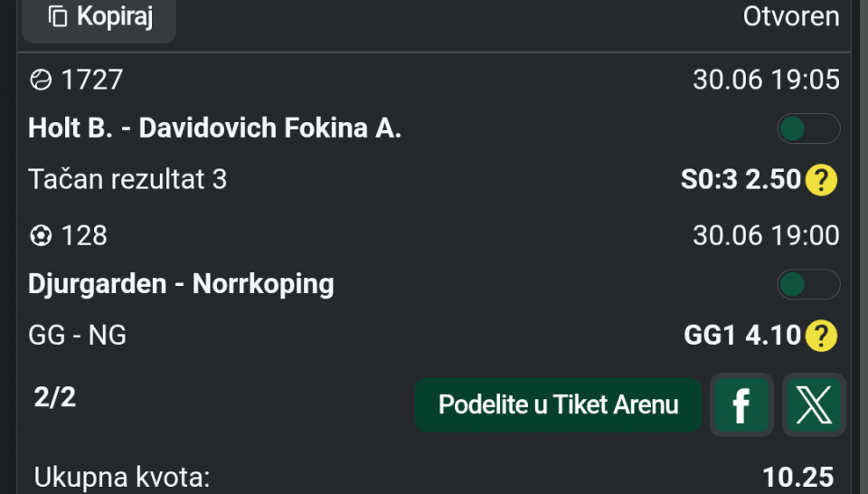This screenshot has height=494, width=868.
Task: Click the S0:3 2.50 odds selection
Action: click(741, 180)
